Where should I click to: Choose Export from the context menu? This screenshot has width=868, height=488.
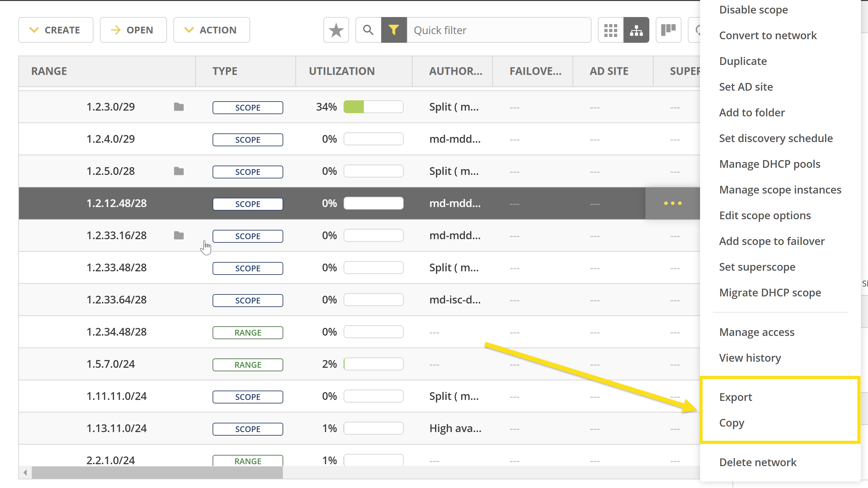pyautogui.click(x=736, y=397)
